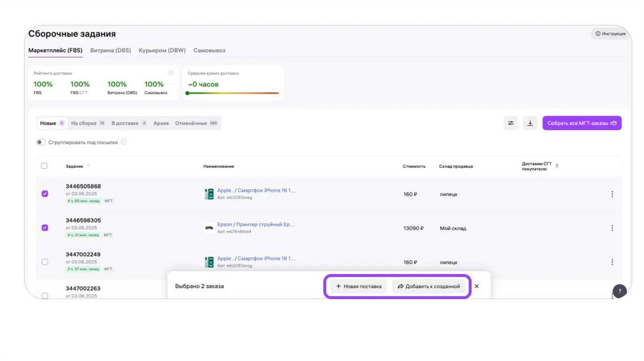Click the Новая поставка button
Image resolution: width=644 pixels, height=361 pixels.
coord(358,286)
